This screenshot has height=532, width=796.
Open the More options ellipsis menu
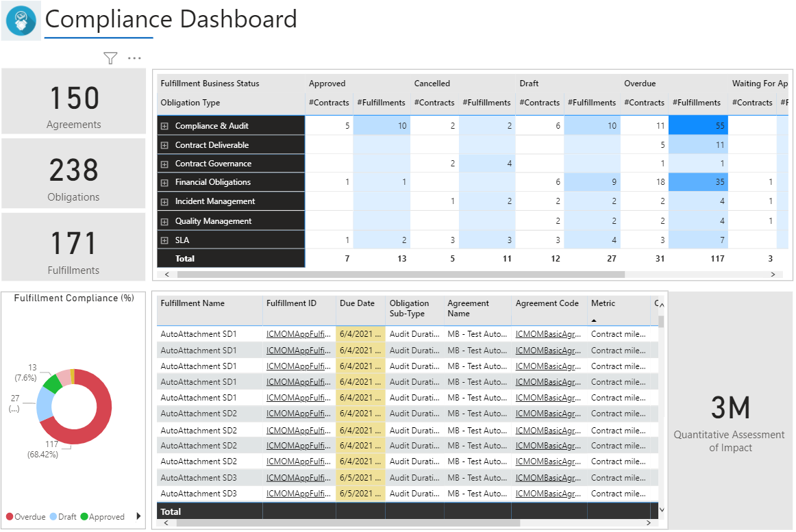tap(134, 59)
